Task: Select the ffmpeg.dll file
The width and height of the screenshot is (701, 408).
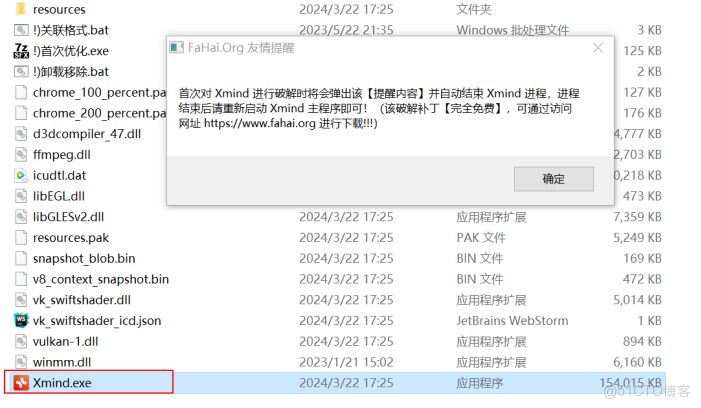Action: [x=62, y=155]
